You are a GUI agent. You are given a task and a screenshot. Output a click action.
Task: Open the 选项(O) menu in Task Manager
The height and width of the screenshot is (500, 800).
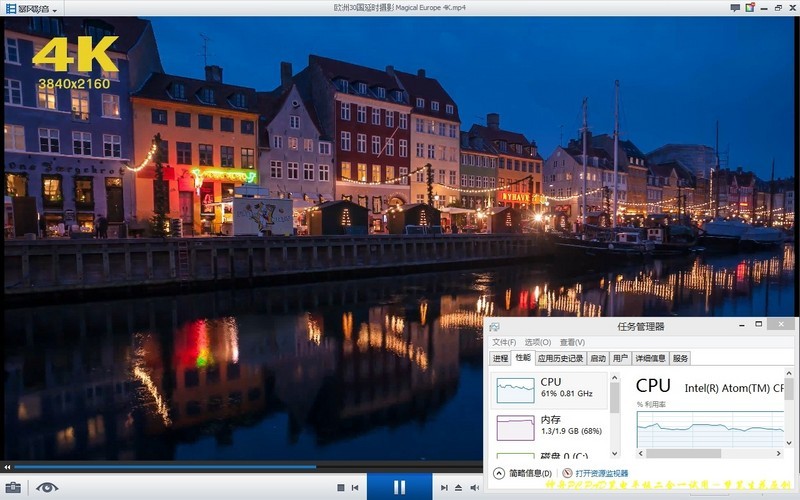(x=538, y=342)
